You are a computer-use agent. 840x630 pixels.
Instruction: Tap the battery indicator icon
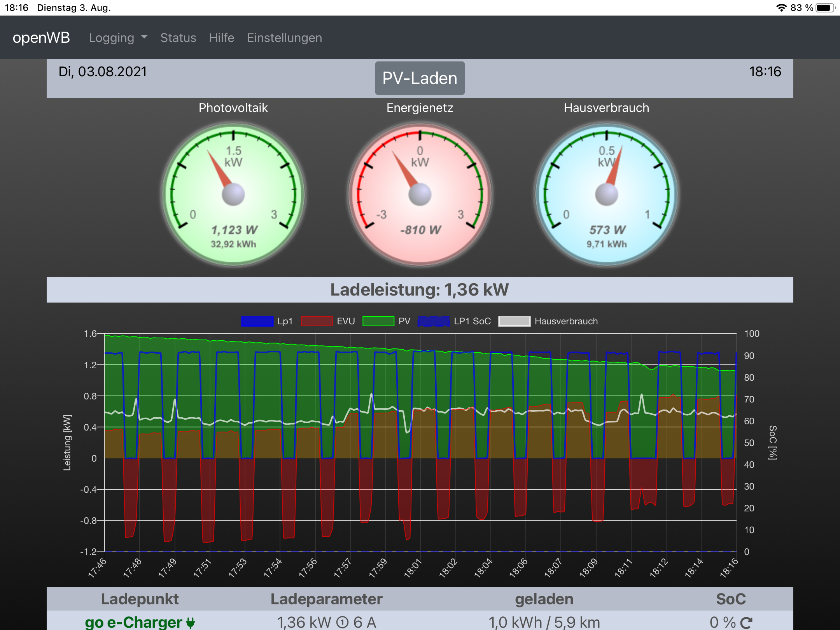tap(825, 8)
